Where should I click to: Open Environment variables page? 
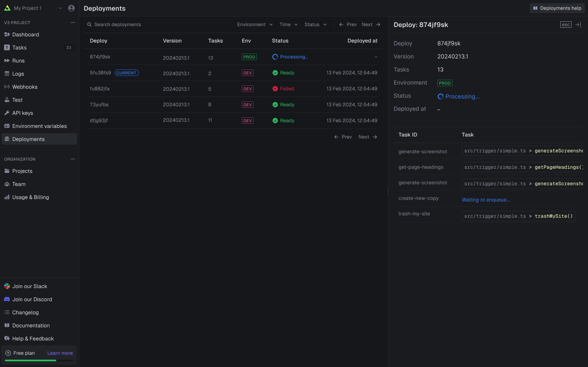(x=39, y=126)
